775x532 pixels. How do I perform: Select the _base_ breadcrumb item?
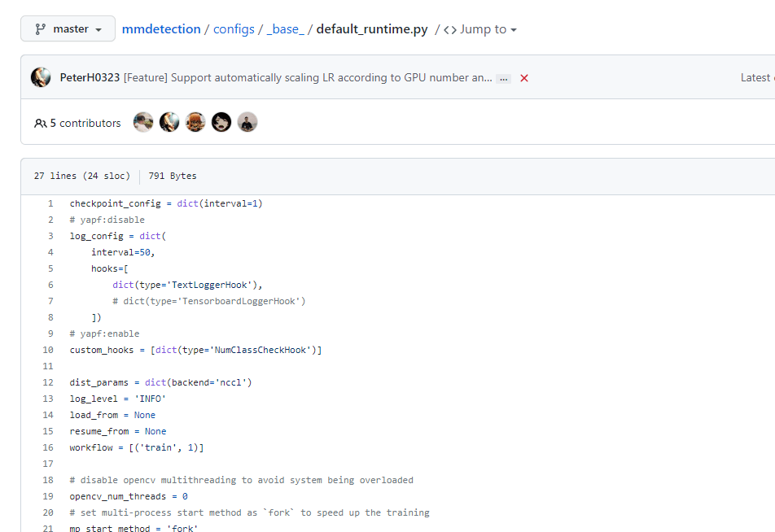(x=286, y=28)
